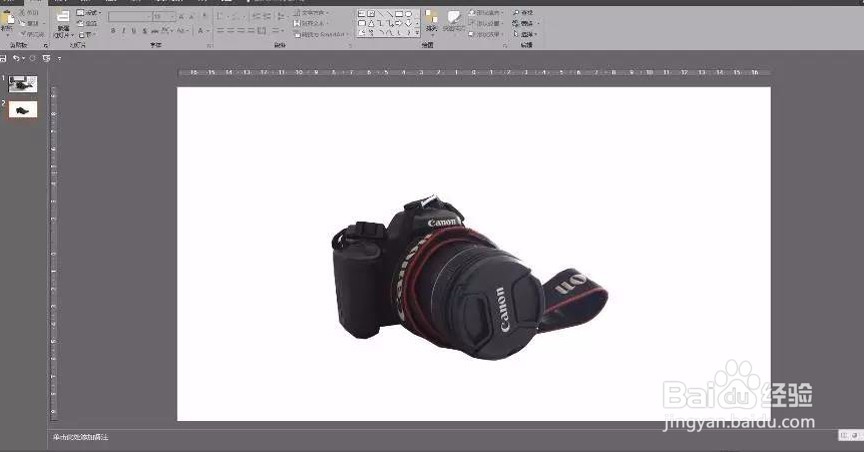Click Convert to SmartArt
The height and width of the screenshot is (452, 864).
323,34
